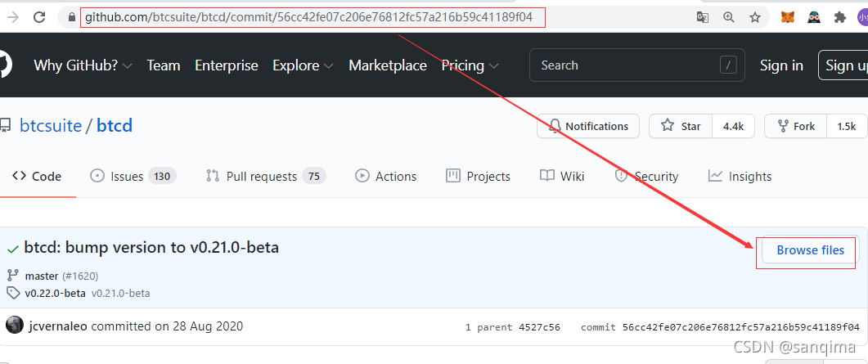Open the extensions puzzle icon

[839, 17]
